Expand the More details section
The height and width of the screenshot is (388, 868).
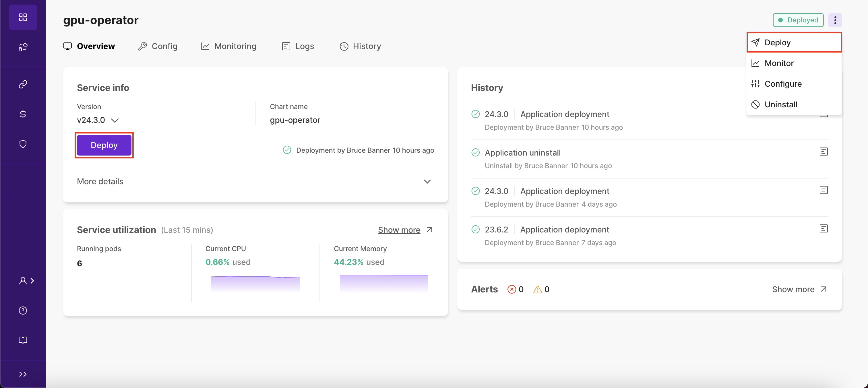[x=255, y=182]
